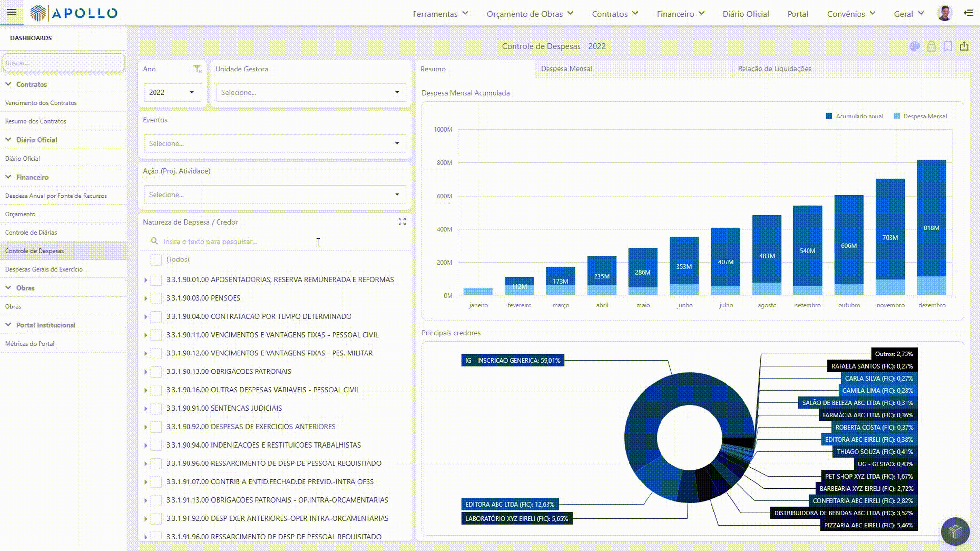Select the Resumo tab
The width and height of the screenshot is (980, 551).
point(476,69)
